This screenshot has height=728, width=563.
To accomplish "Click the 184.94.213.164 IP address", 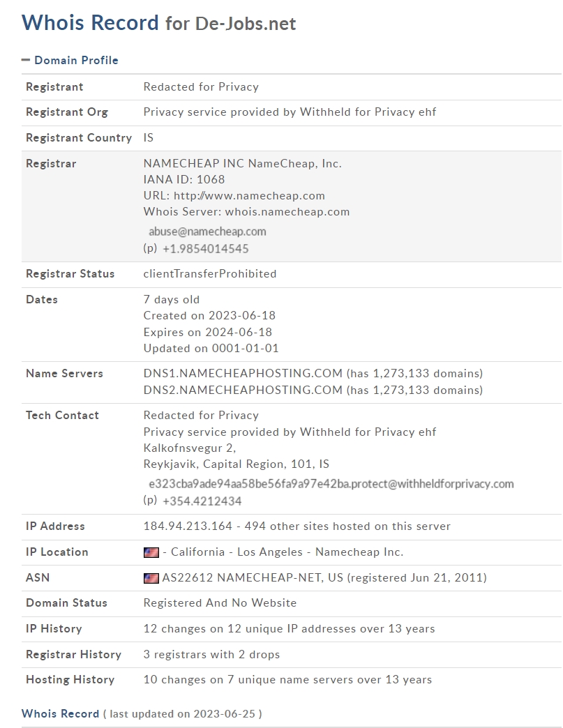I will point(188,526).
